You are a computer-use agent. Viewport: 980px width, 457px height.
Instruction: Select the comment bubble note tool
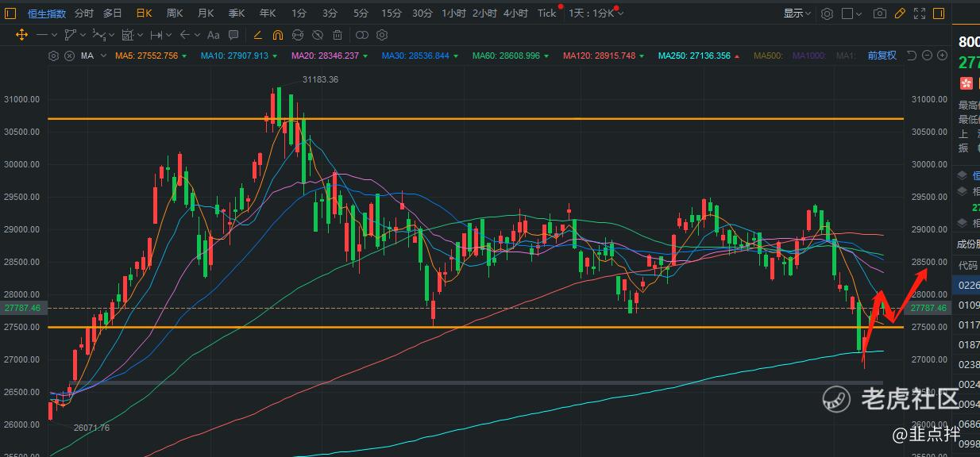[x=234, y=35]
